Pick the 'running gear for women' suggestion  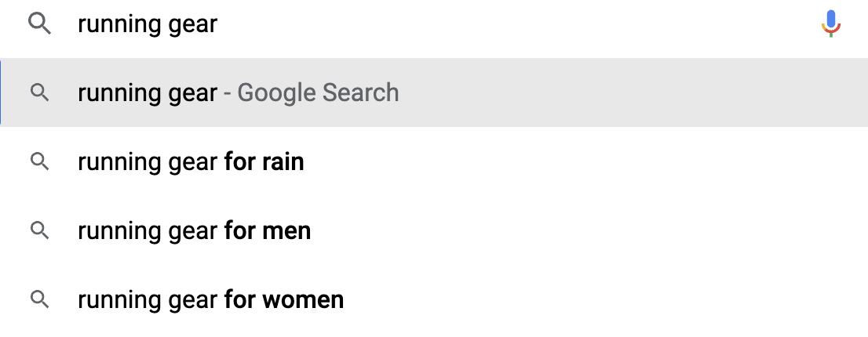[x=210, y=299]
